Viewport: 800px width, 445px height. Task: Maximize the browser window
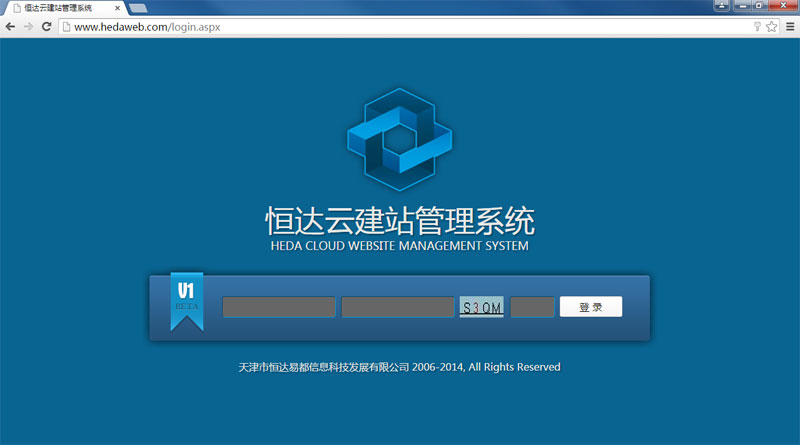[759, 6]
